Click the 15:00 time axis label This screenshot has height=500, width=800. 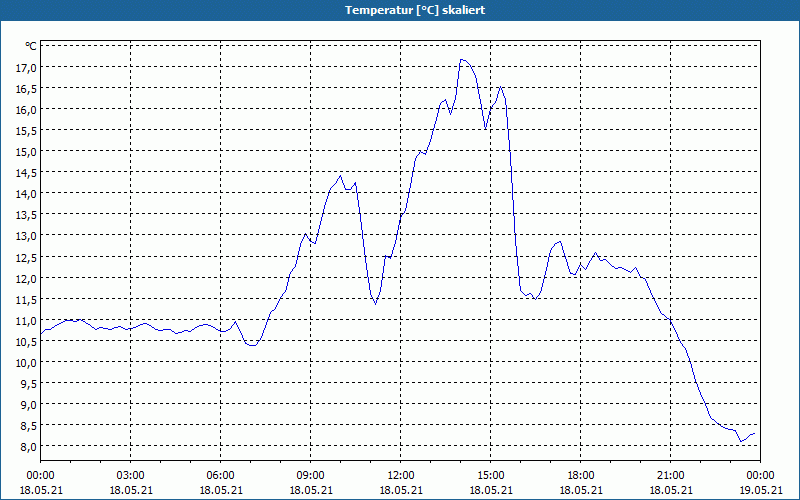[x=491, y=475]
